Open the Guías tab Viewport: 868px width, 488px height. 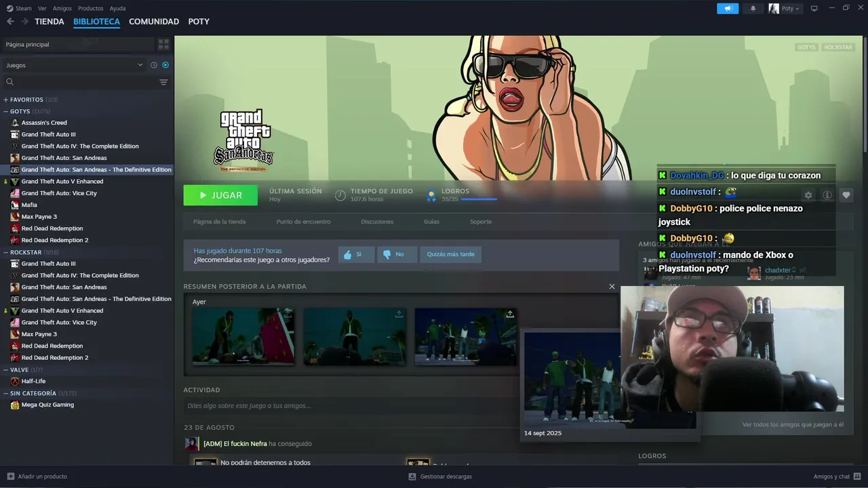431,222
